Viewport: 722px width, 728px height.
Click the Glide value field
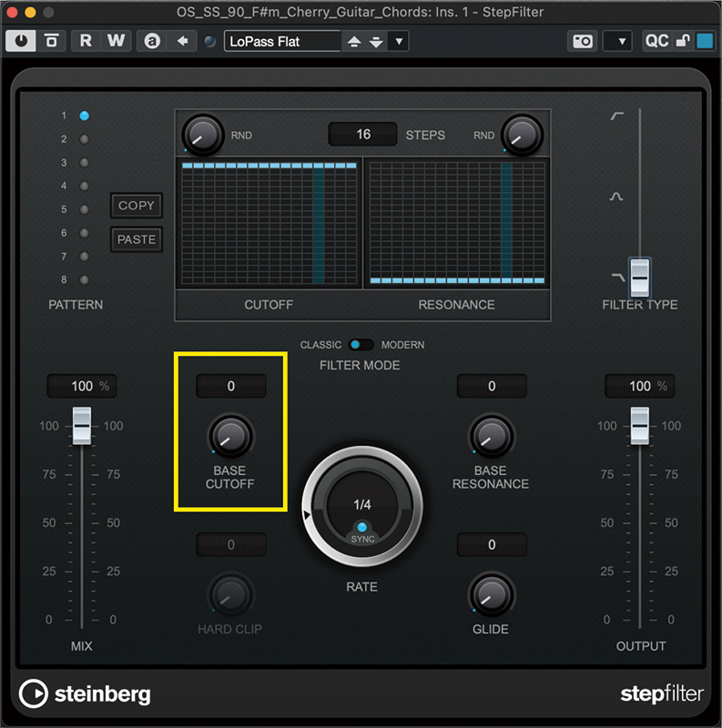pos(492,544)
